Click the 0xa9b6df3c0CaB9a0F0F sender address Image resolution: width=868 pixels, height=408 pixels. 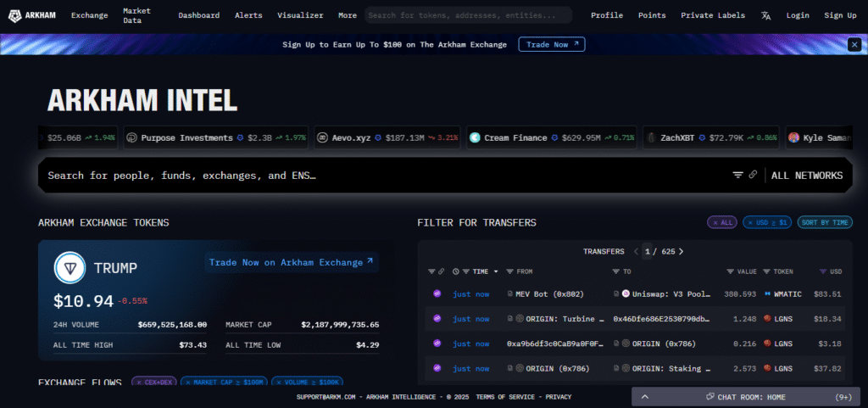click(556, 344)
